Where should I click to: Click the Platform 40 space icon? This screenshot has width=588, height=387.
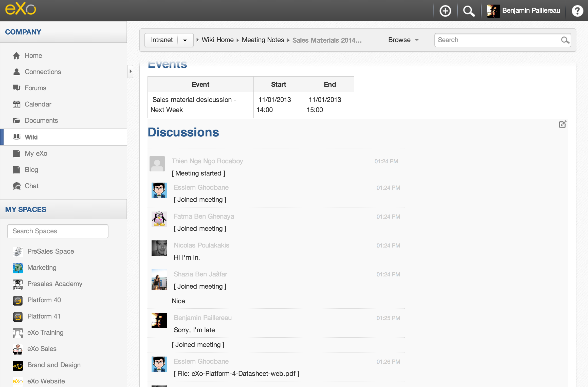pos(18,301)
